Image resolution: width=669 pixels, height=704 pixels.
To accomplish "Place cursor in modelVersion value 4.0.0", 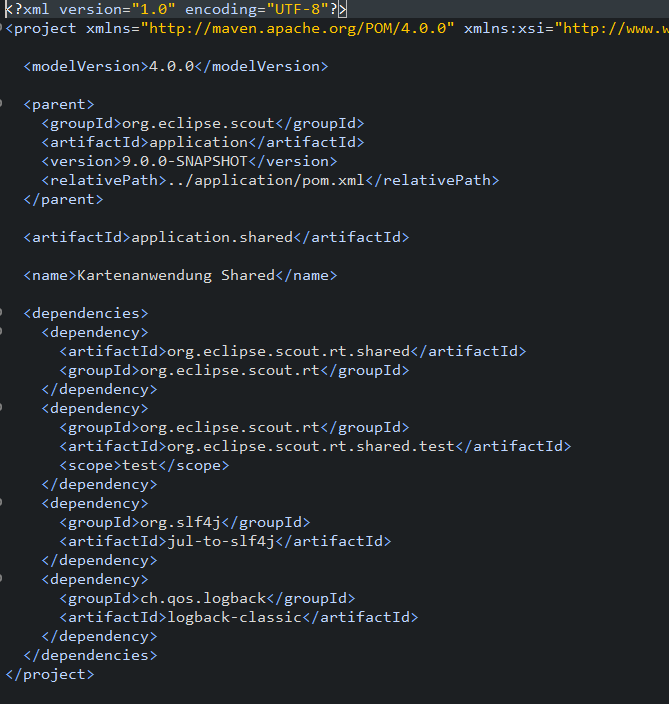I will click(171, 66).
